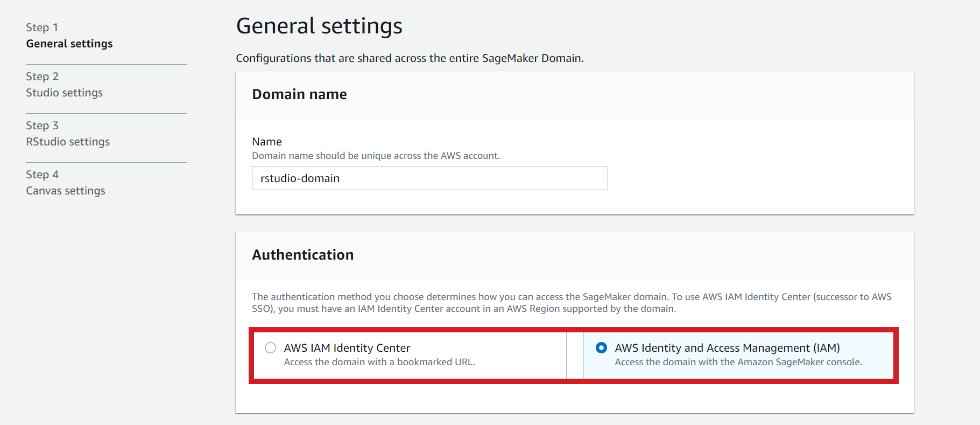Go to Step 4 Canvas settings
Screen dimensions: 980x425
tap(66, 183)
